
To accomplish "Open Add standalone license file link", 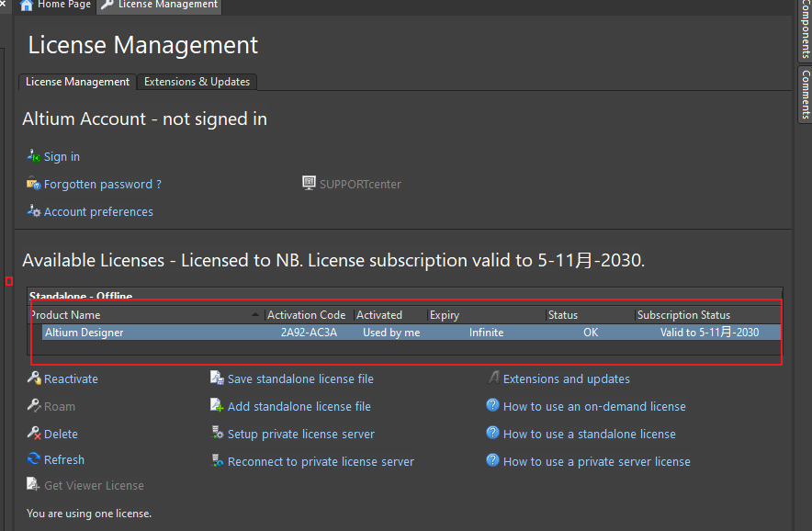I will [x=299, y=407].
